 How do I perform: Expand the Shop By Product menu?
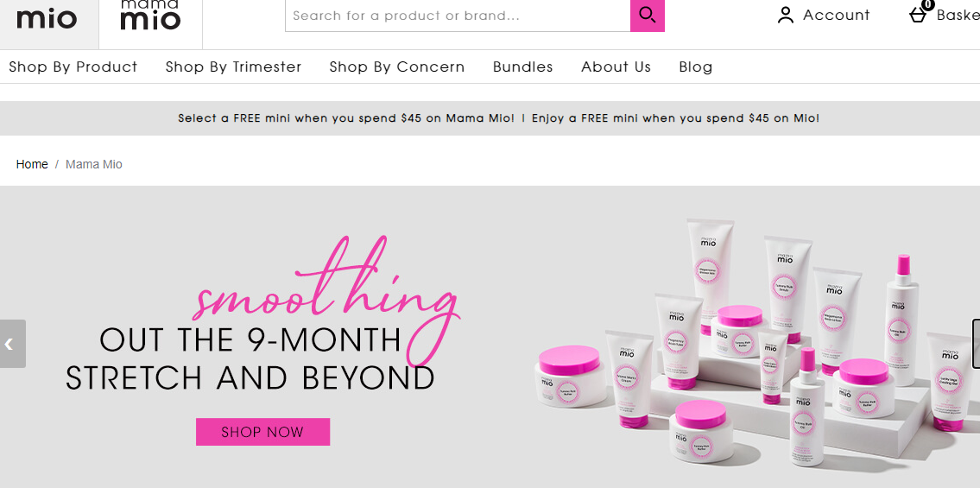73,67
